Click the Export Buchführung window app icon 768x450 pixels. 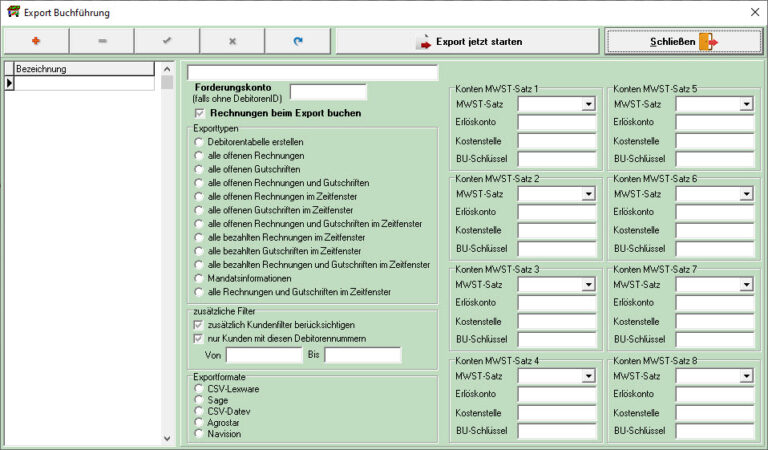(x=13, y=12)
